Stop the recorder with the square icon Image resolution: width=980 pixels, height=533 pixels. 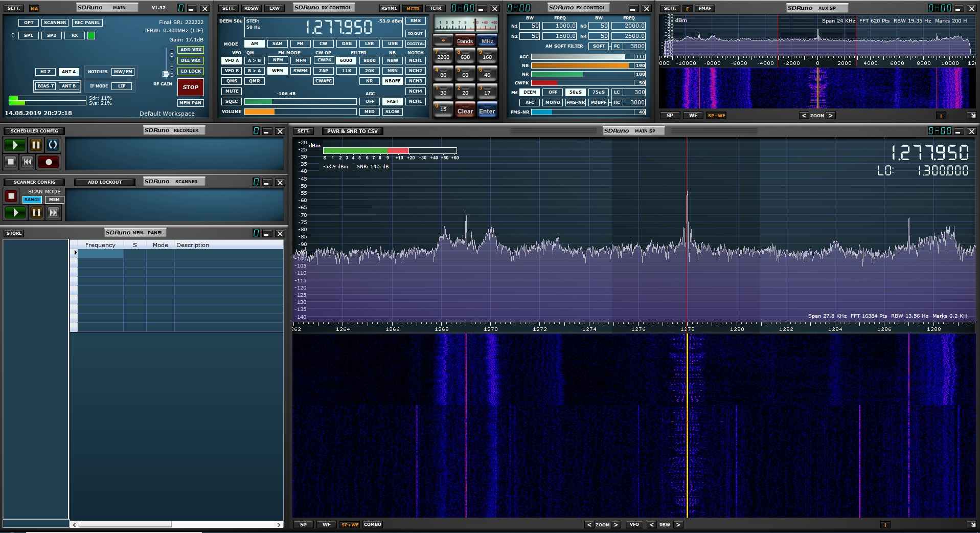[11, 162]
